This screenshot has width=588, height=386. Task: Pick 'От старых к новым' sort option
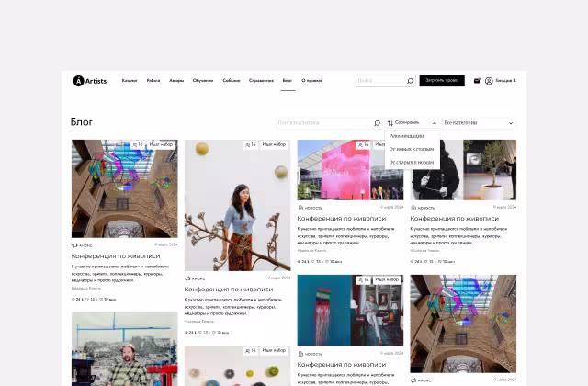point(411,162)
